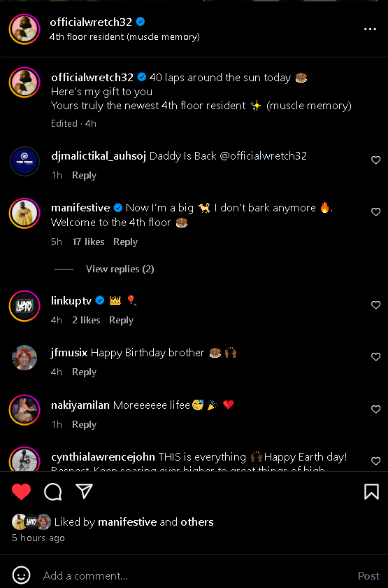Open emoji picker smiley icon
The width and height of the screenshot is (388, 588).
pyautogui.click(x=21, y=575)
